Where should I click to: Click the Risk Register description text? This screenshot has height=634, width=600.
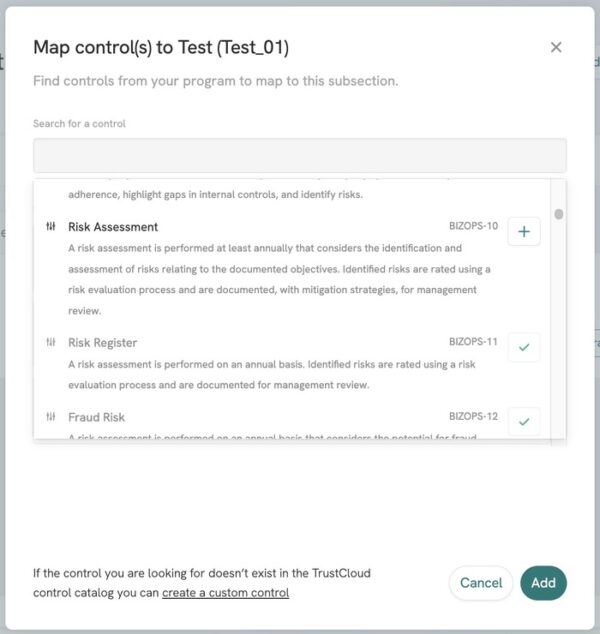coord(270,375)
